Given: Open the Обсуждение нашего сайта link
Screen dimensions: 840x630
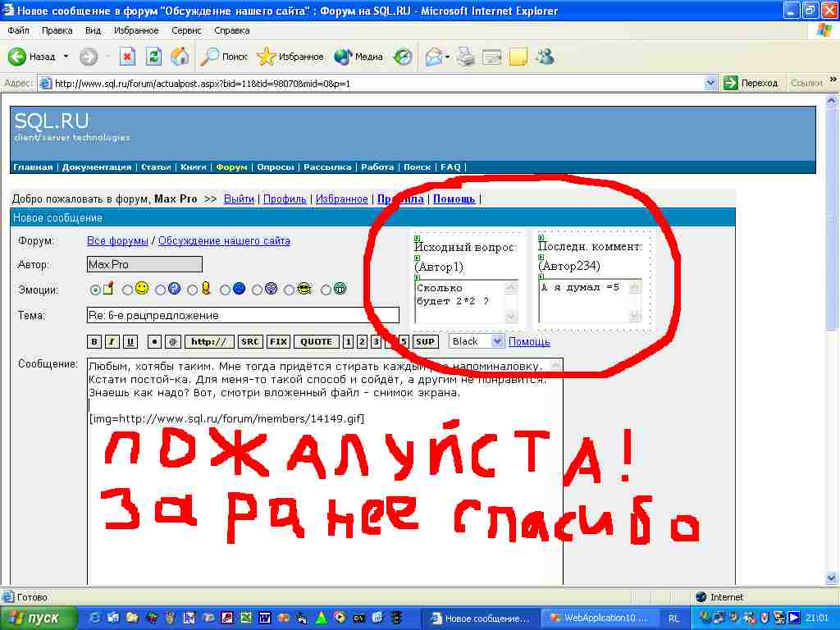Looking at the screenshot, I should pyautogui.click(x=224, y=241).
